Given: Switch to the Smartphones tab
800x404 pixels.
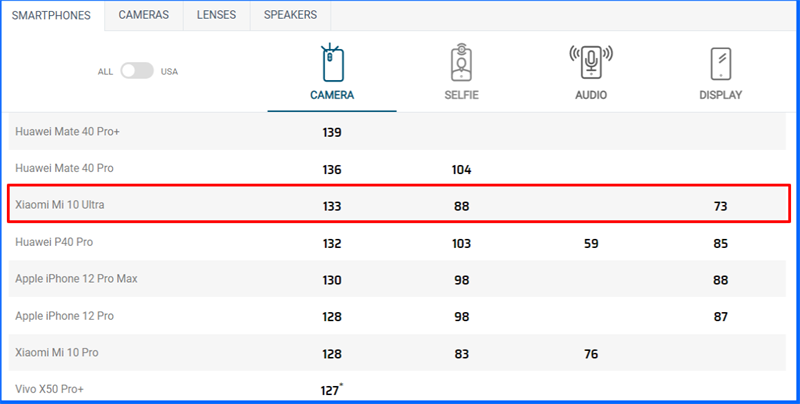Looking at the screenshot, I should [x=51, y=15].
